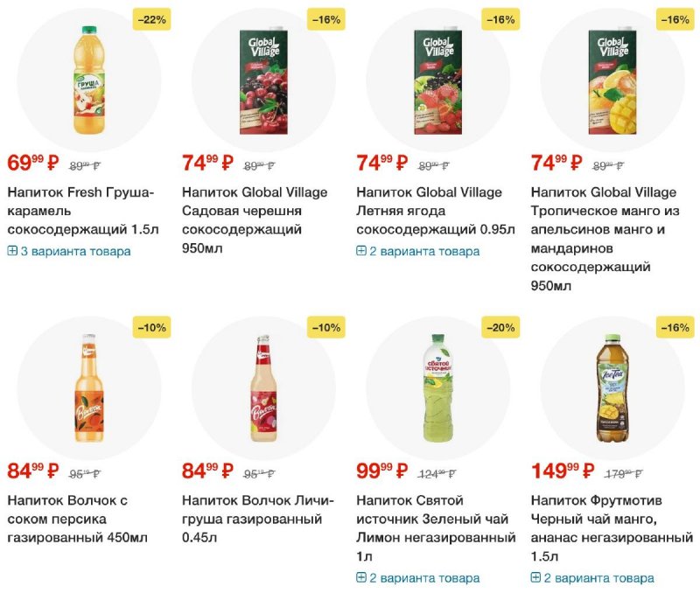Image resolution: width=700 pixels, height=600 pixels.
Task: Expand 2 варианта товара under Летняя ягода
Action: (418, 251)
